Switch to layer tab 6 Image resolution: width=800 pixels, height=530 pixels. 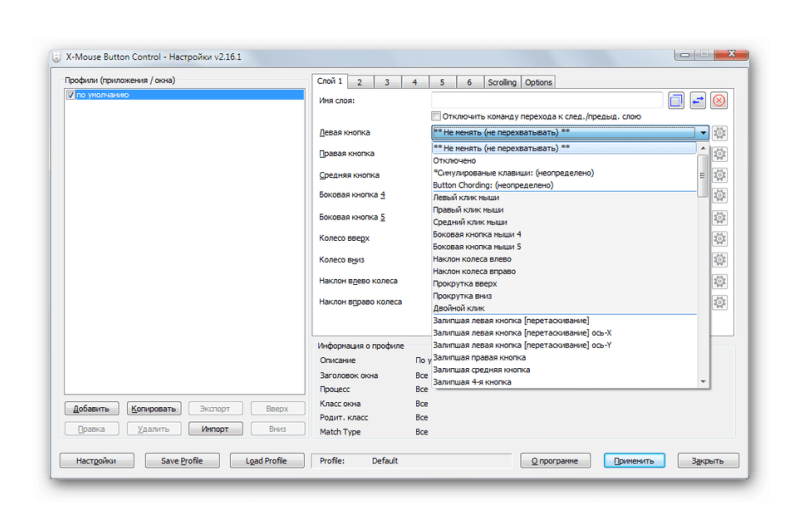click(x=470, y=82)
